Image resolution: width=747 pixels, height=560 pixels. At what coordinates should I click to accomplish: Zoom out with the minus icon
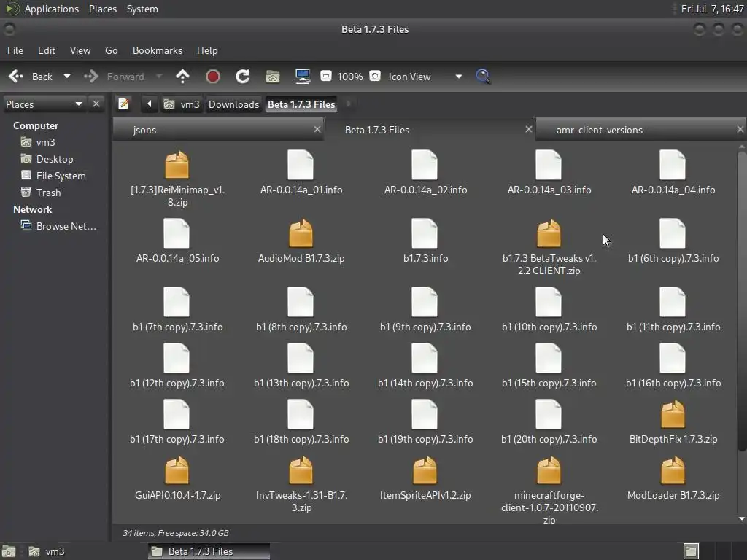click(x=326, y=76)
